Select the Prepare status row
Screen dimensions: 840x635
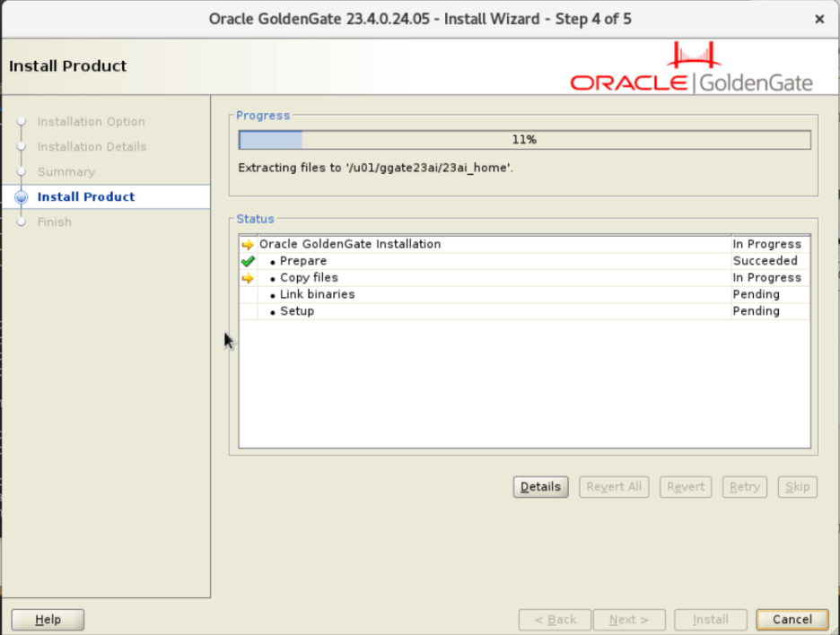[x=524, y=261]
